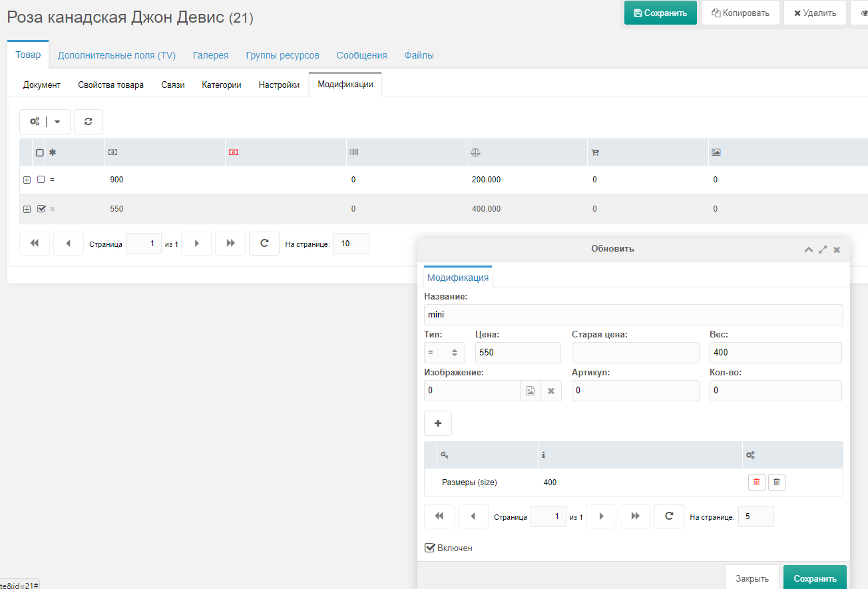The image size is (868, 589).
Task: Expand the row with price 900
Action: pyautogui.click(x=27, y=180)
